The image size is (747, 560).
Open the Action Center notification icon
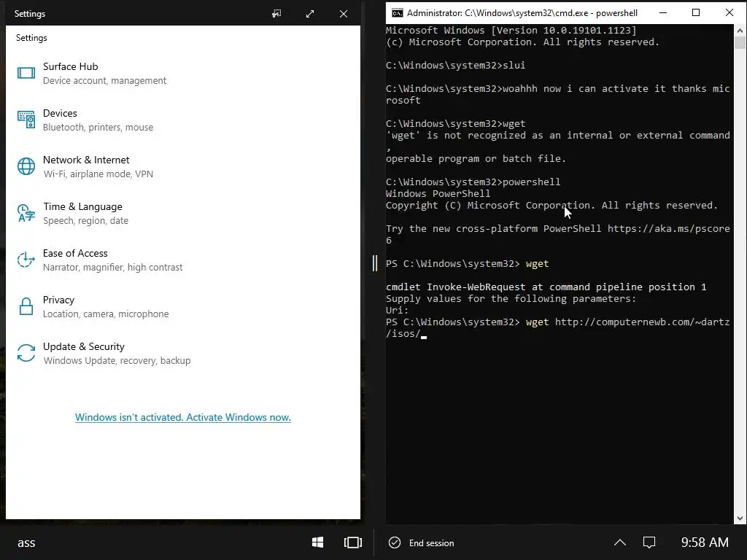tap(649, 542)
